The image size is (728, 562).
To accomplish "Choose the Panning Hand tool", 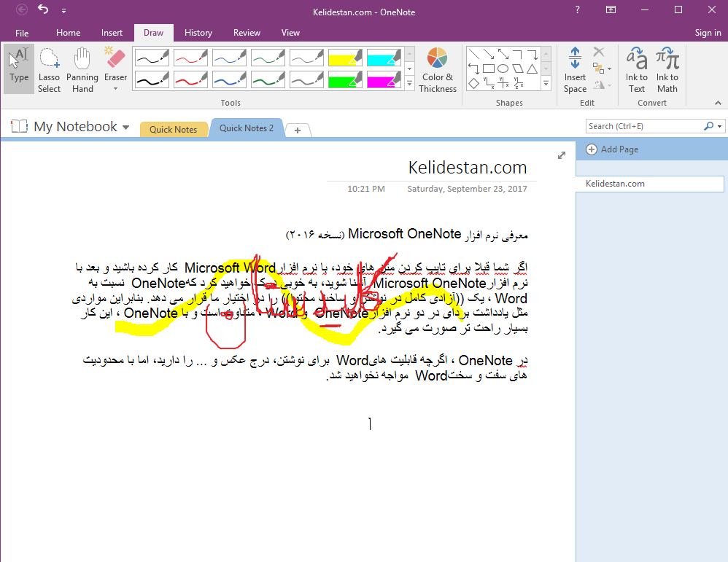I will coord(82,69).
